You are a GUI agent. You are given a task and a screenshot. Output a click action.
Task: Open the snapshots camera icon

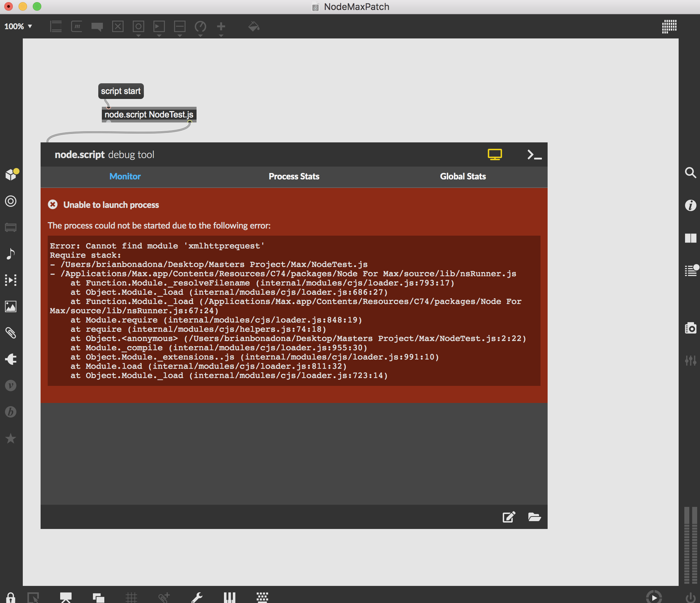point(691,328)
